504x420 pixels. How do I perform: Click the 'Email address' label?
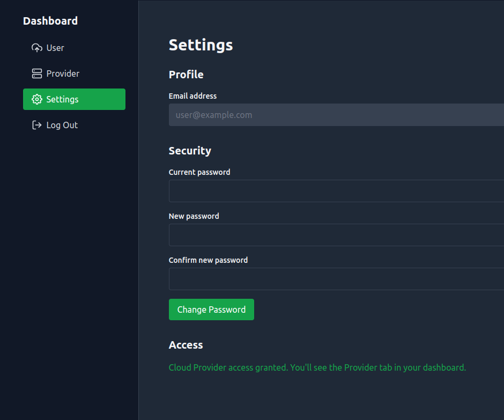click(x=192, y=96)
